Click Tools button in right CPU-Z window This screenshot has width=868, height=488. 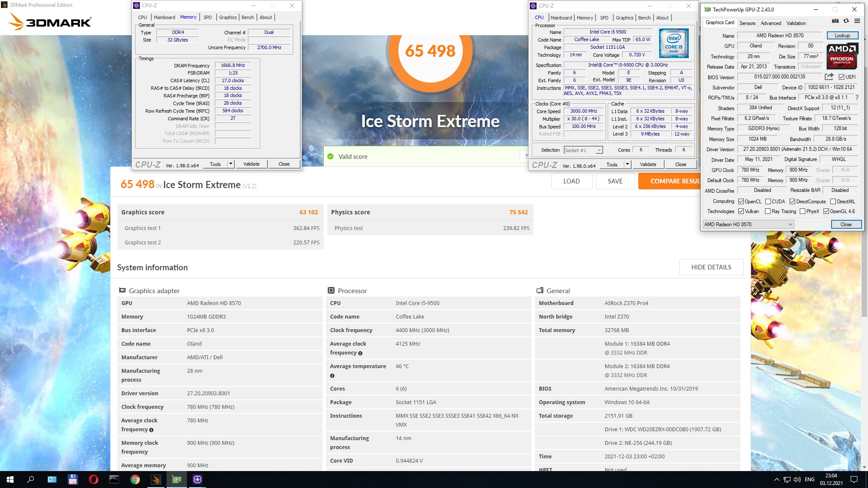[612, 164]
